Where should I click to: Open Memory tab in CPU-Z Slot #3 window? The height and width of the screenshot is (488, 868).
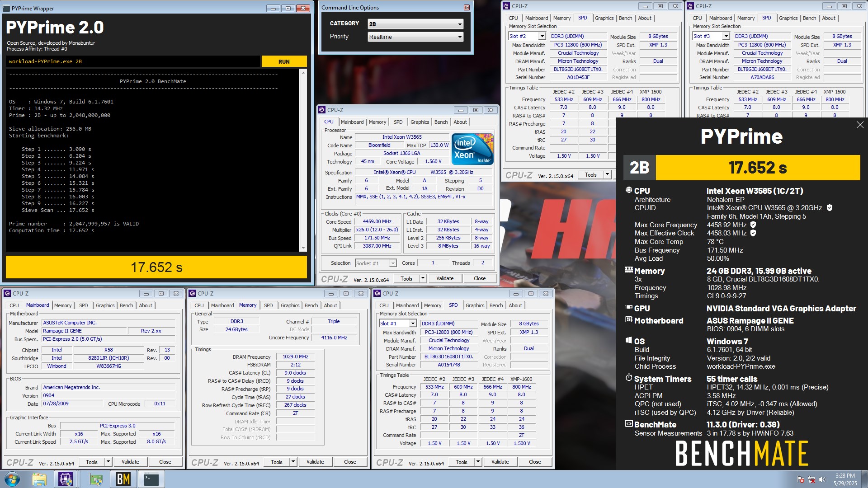tap(746, 18)
